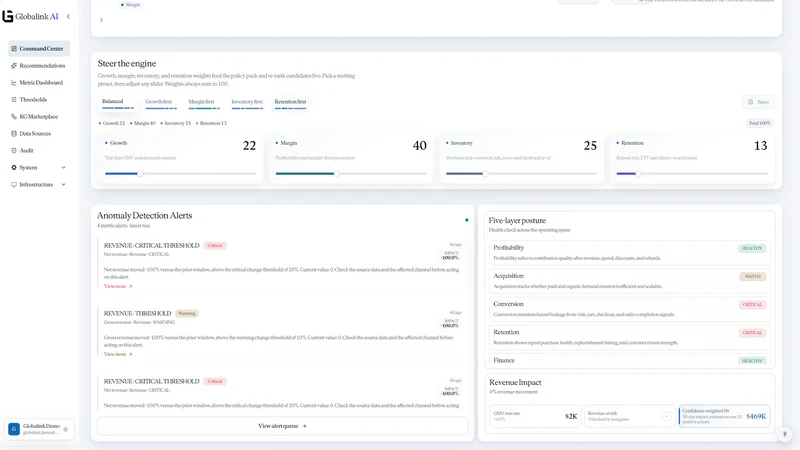Click the Recommendations sidebar icon
Screen dimensions: 800x450
coord(14,65)
